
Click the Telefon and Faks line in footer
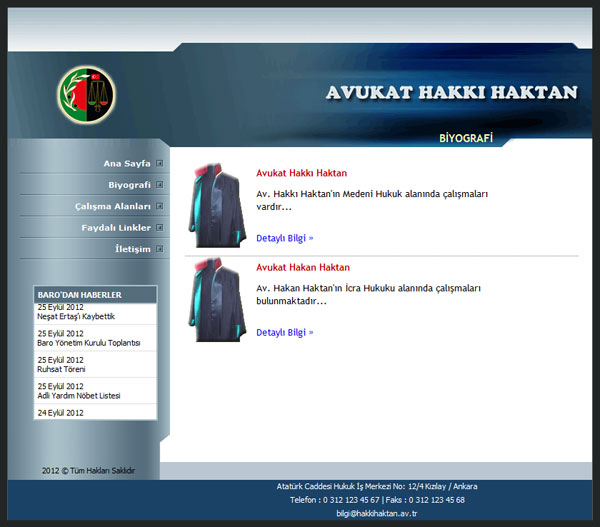click(x=377, y=500)
